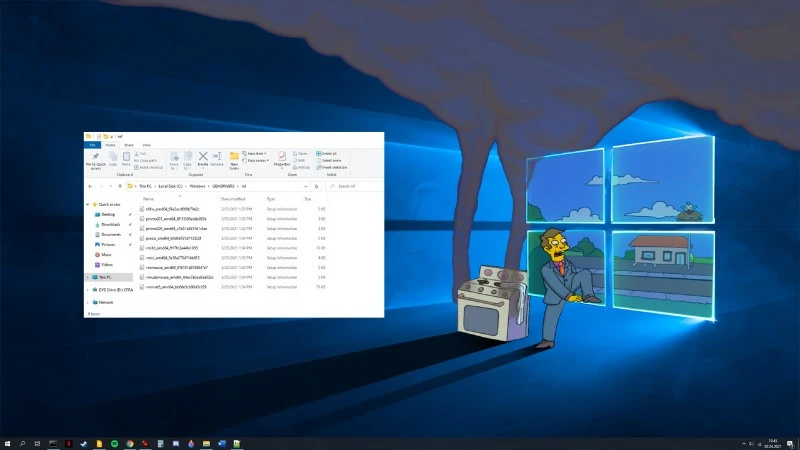Viewport: 800px width, 450px height.
Task: Click the Move to icon
Action: point(174,157)
